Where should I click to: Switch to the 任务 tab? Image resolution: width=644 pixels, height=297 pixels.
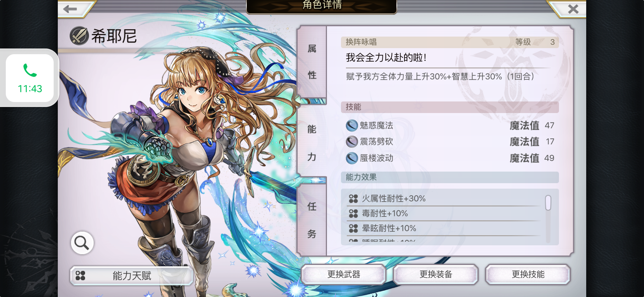312,220
